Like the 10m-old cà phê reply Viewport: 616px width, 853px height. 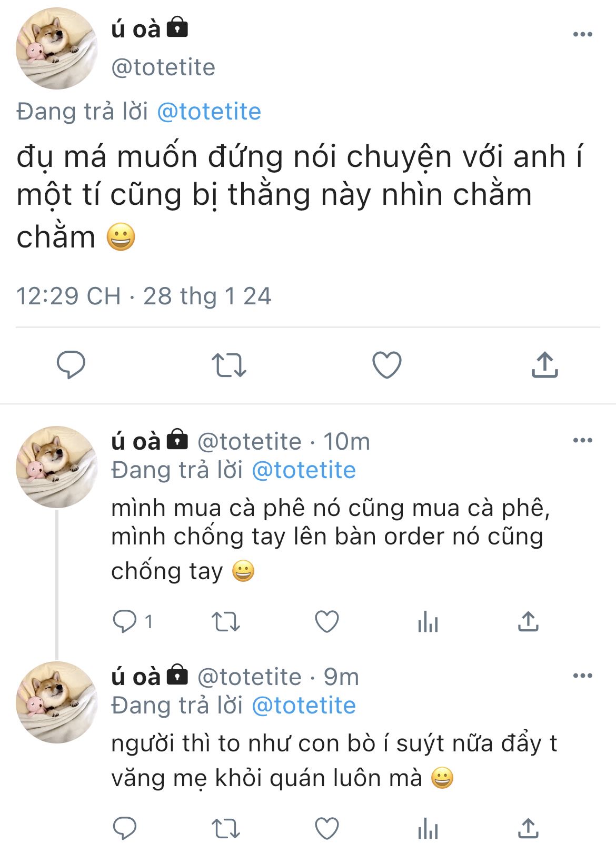(x=326, y=622)
